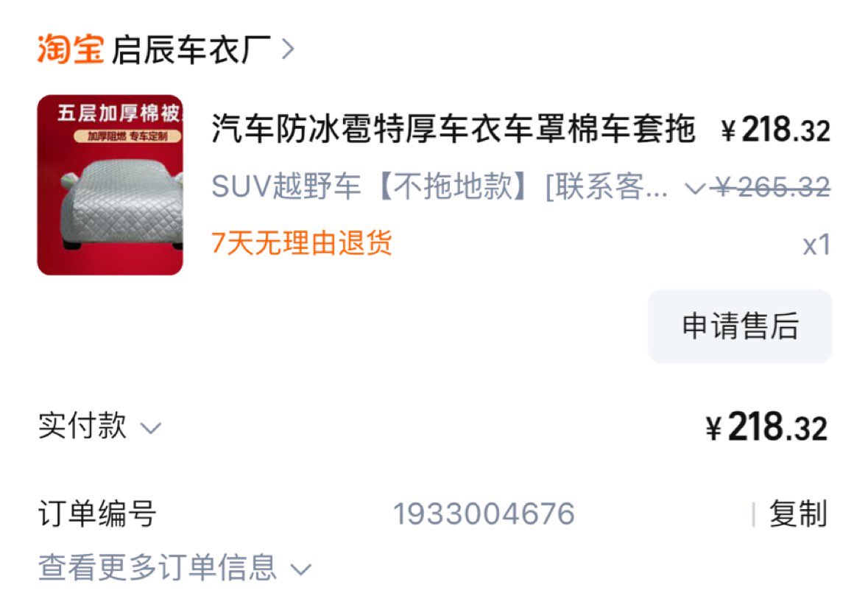Select the order number 1933004676

pyautogui.click(x=484, y=514)
